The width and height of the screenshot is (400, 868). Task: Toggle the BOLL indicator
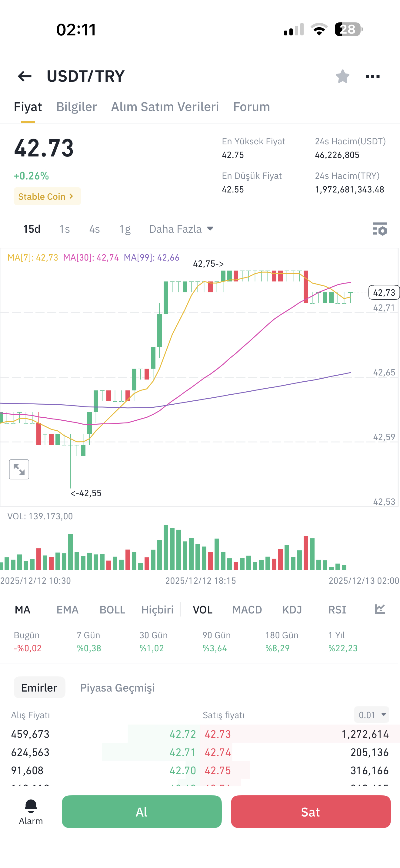pos(112,610)
